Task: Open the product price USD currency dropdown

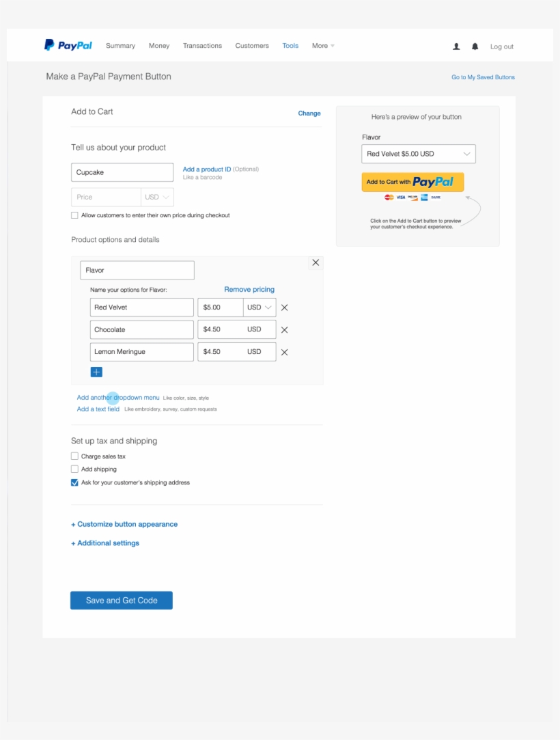Action: coord(157,197)
